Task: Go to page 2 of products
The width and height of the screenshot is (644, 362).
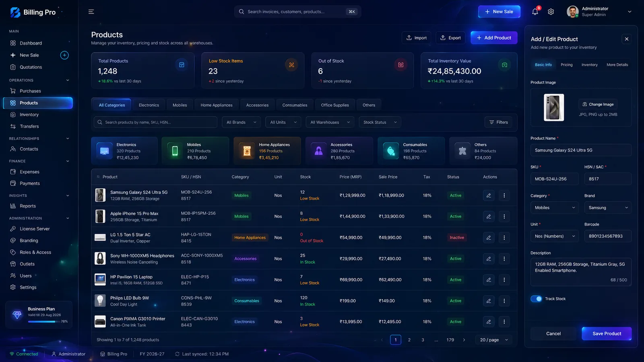Action: [x=409, y=340]
